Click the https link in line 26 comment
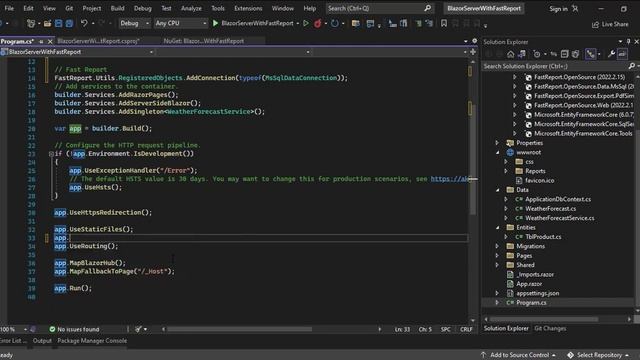The width and height of the screenshot is (640, 360). point(449,179)
